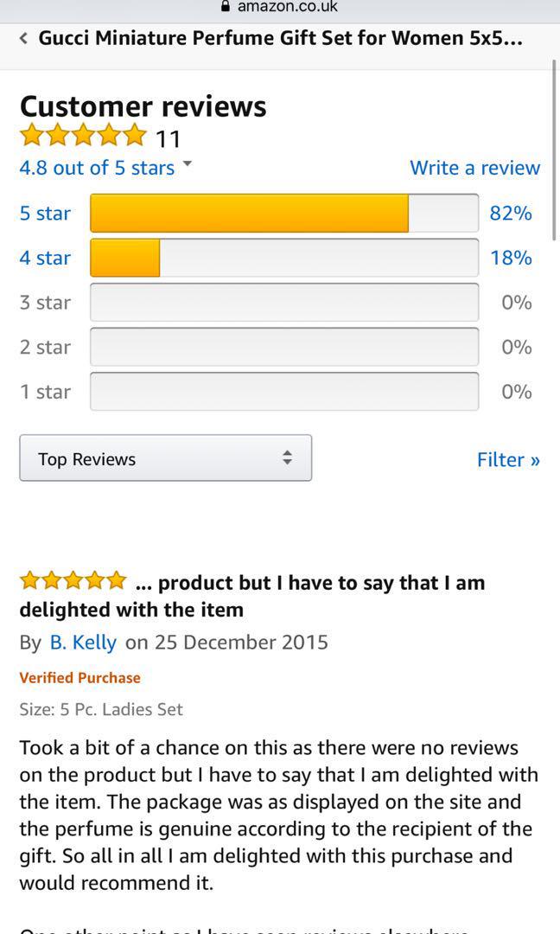Filter reviews by 4 star label
Viewport: 560px width, 934px height.
pos(45,258)
